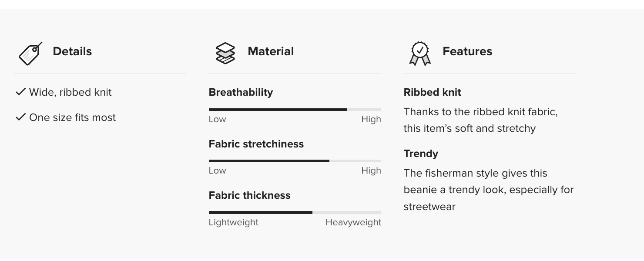644x261 pixels.
Task: Select the Details section heading
Action: pyautogui.click(x=72, y=51)
